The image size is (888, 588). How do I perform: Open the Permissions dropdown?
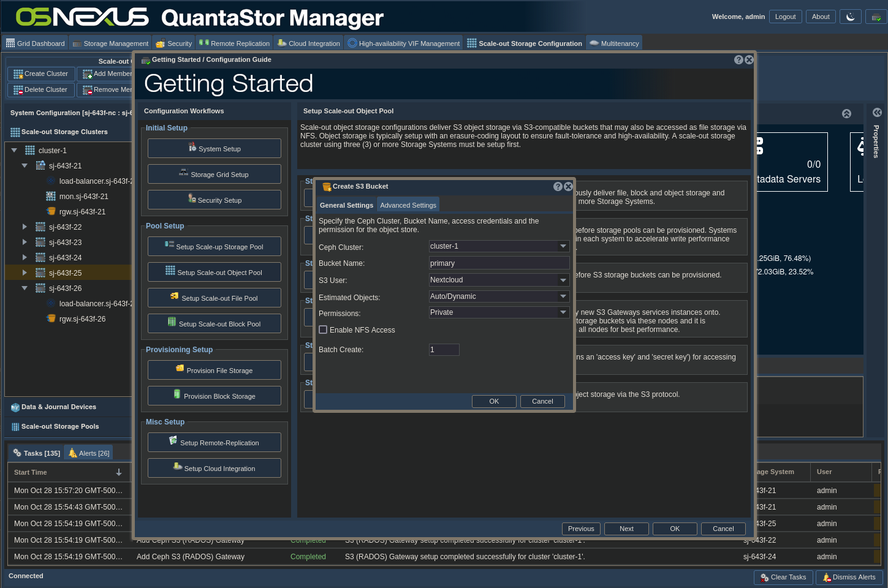point(563,312)
